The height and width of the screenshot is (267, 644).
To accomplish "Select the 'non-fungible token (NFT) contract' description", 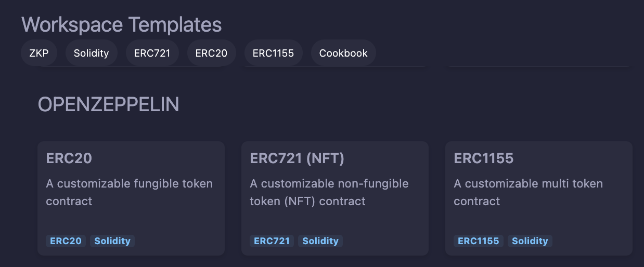I will 329,192.
